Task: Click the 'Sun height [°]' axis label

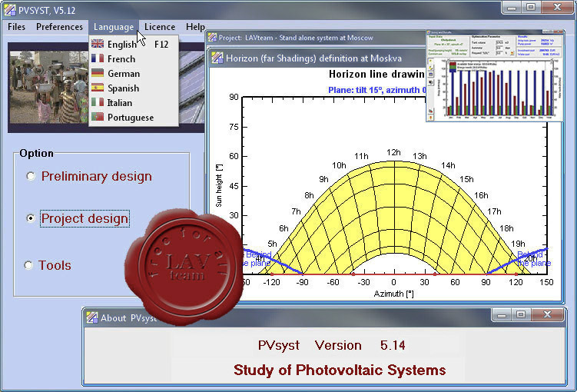Action: pyautogui.click(x=219, y=185)
